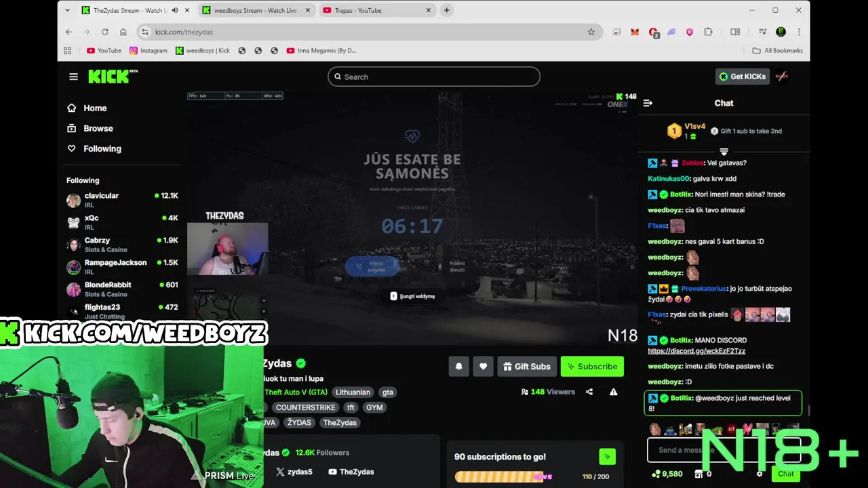Send message with Chat button
Viewport: 868px width, 488px height.
pyautogui.click(x=786, y=474)
